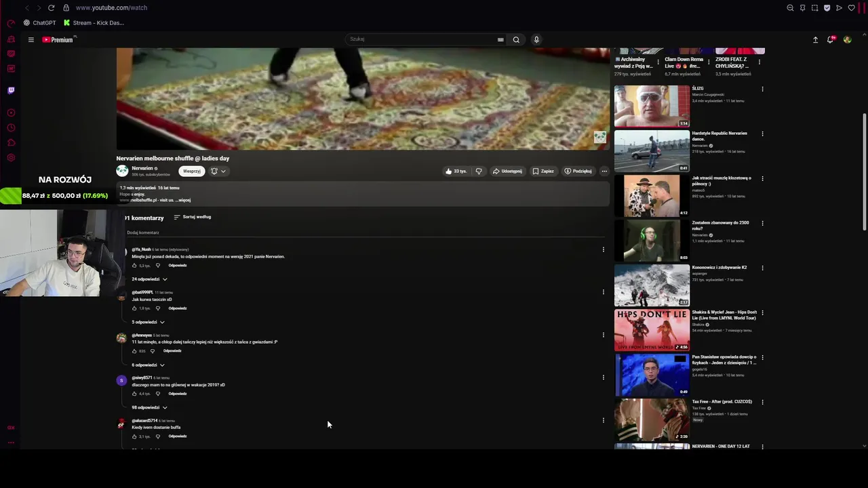This screenshot has width=868, height=488.
Task: Open YouTube notifications bell
Action: [831, 40]
